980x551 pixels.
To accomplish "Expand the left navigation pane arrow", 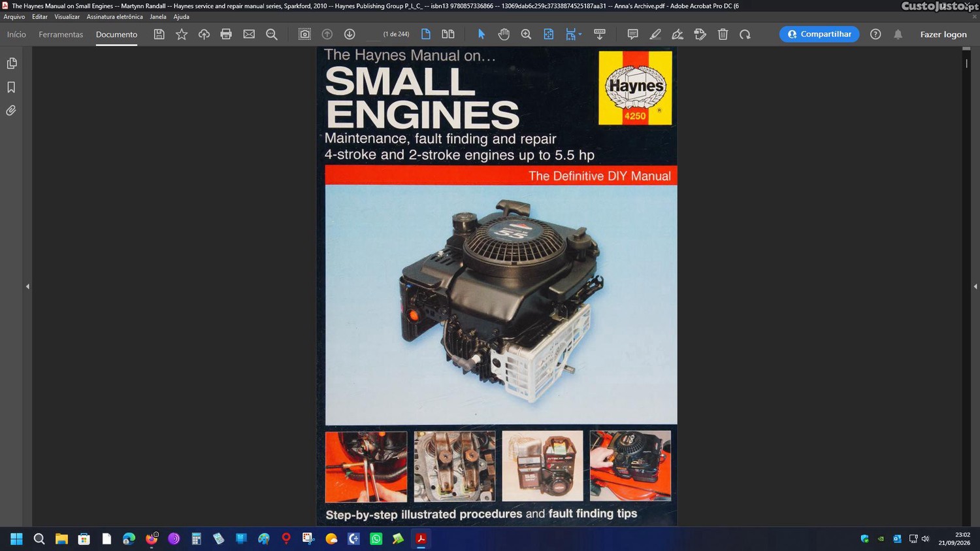I will [x=27, y=286].
